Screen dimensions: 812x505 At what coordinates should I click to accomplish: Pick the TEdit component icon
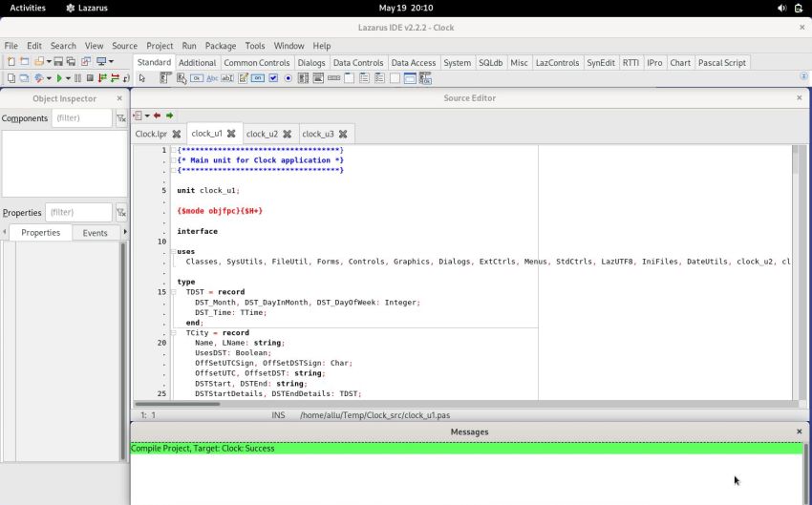(227, 78)
